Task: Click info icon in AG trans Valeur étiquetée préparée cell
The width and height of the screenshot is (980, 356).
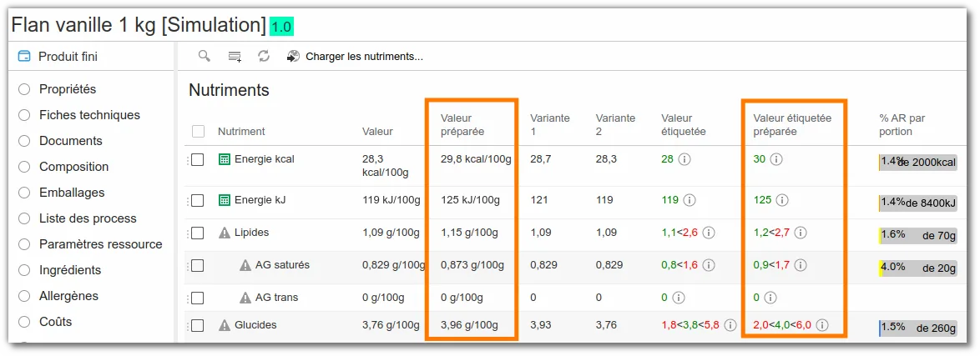Action: tap(770, 298)
